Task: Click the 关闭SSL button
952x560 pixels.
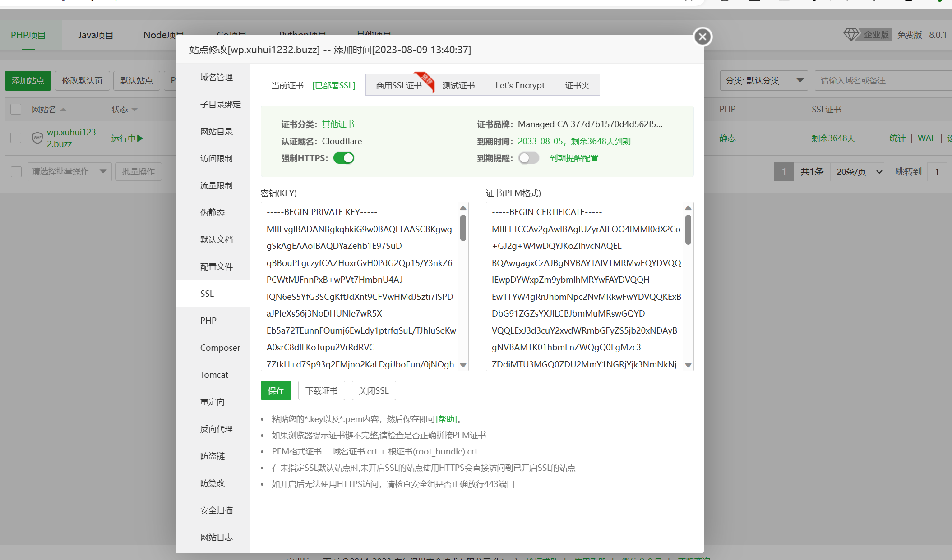Action: pos(374,390)
